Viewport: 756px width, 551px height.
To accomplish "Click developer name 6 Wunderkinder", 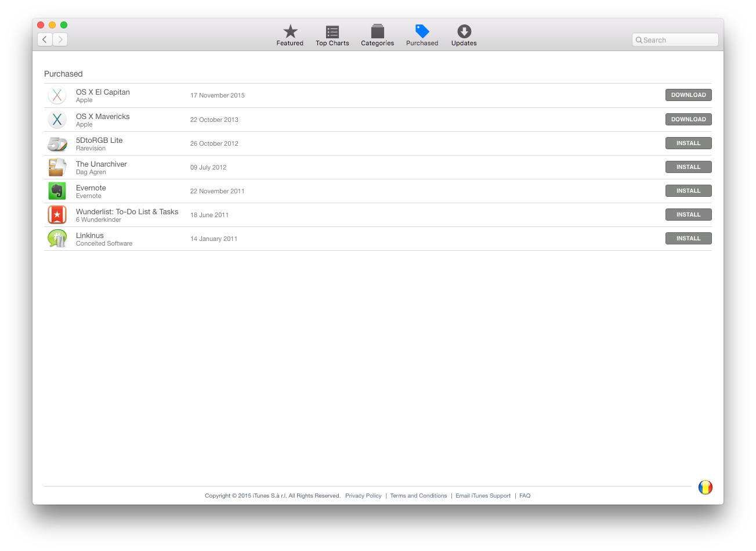I will point(99,220).
